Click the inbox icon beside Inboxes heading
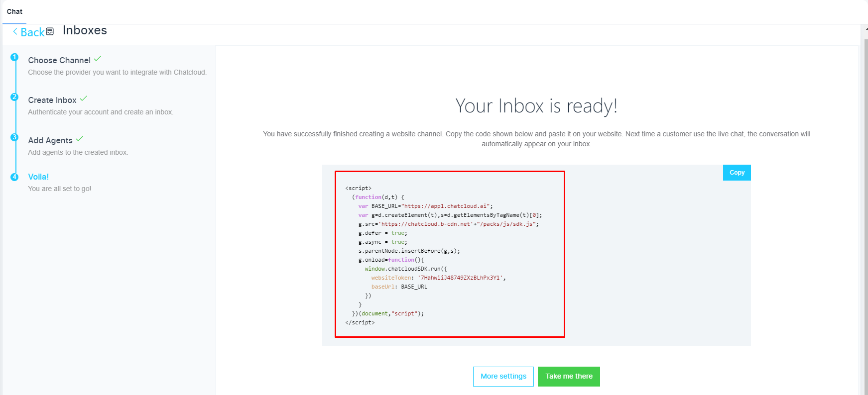This screenshot has width=868, height=395. click(50, 32)
